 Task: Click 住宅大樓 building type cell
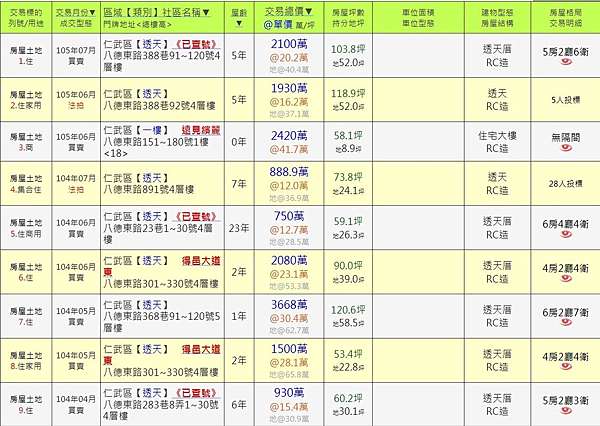coord(497,135)
